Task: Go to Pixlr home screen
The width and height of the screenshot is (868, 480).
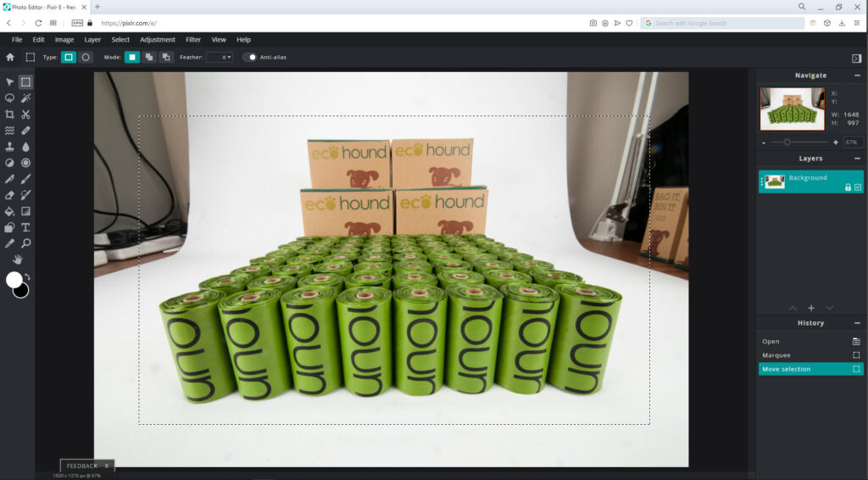Action: tap(10, 57)
